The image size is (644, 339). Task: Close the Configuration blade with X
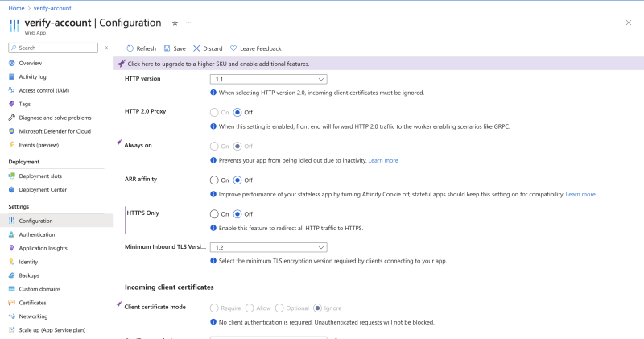[629, 23]
